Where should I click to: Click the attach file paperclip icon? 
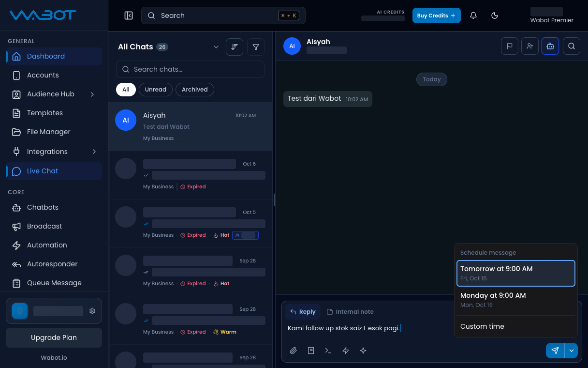(294, 351)
